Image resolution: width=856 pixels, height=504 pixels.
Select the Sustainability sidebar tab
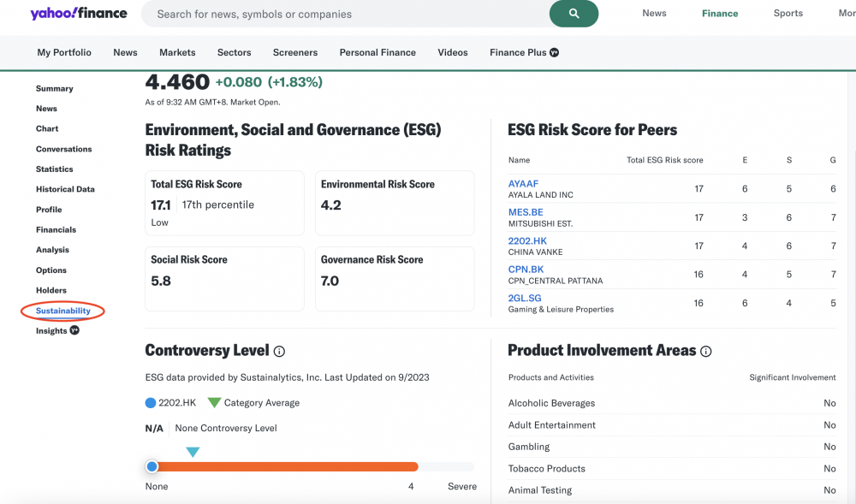pos(63,311)
